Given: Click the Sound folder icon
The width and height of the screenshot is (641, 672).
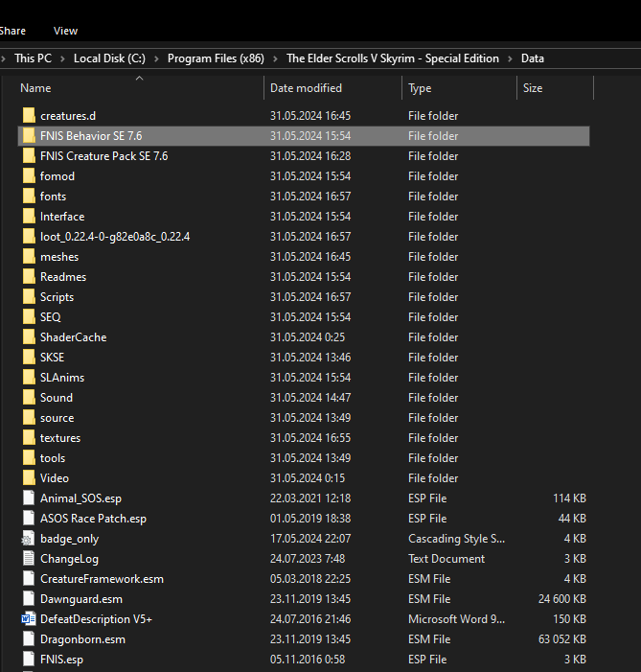Looking at the screenshot, I should tap(29, 398).
